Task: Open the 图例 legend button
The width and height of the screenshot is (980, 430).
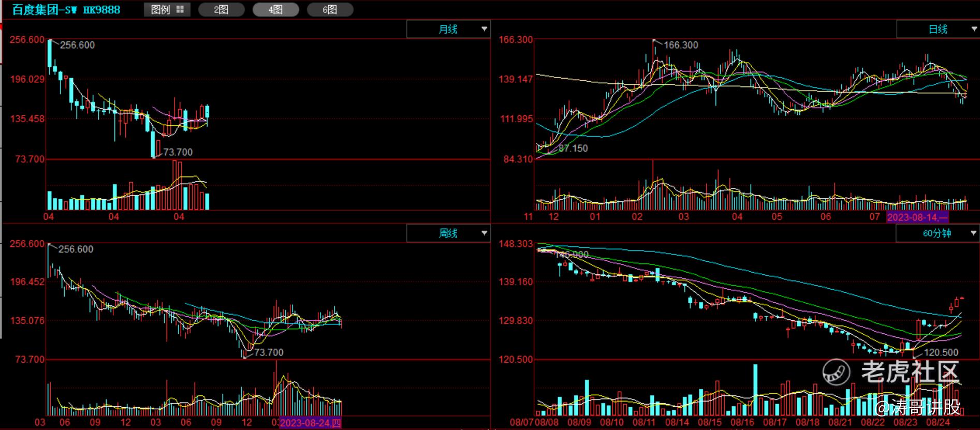Action: [x=167, y=9]
